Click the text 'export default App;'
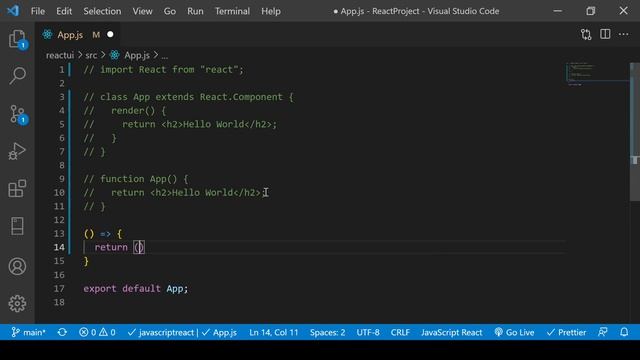Screen dimensions: 640x360 point(136,289)
